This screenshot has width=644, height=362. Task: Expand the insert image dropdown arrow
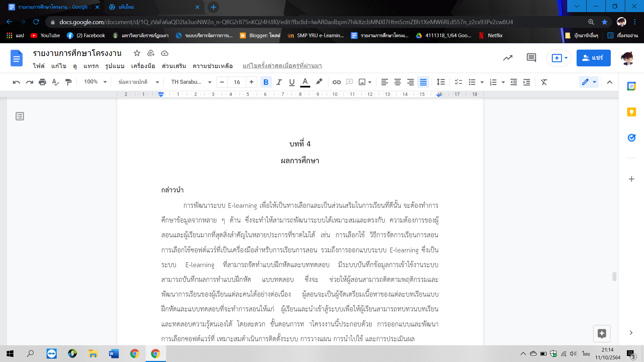click(370, 82)
